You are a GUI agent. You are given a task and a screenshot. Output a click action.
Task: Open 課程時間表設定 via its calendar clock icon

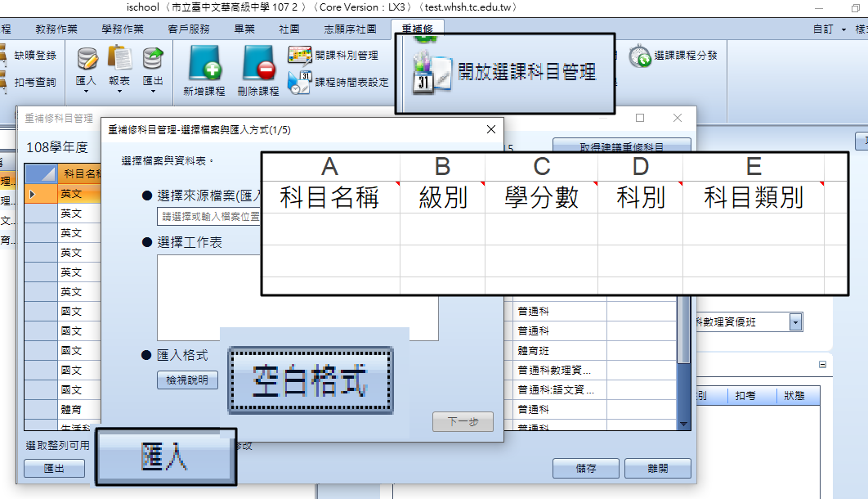click(299, 82)
